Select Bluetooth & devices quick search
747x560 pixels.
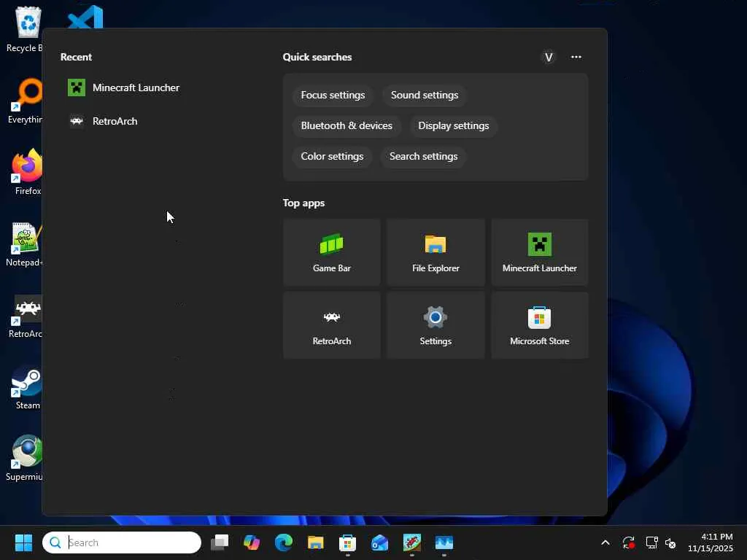coord(347,125)
